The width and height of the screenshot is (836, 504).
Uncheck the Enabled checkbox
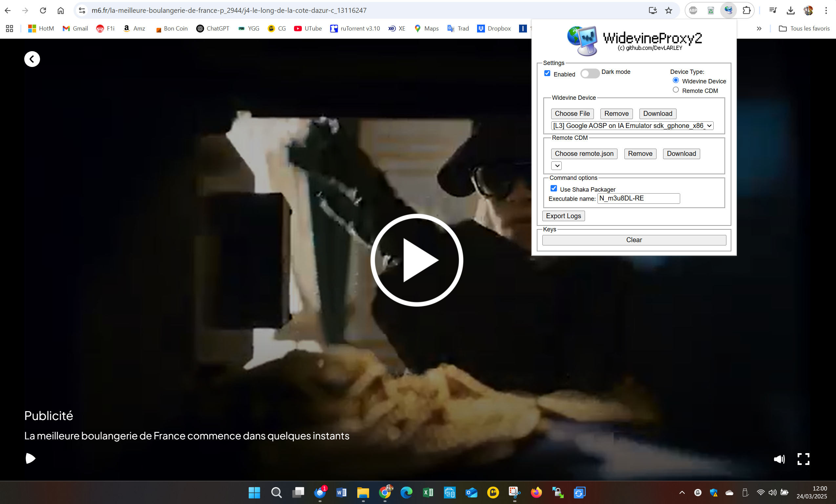click(547, 73)
